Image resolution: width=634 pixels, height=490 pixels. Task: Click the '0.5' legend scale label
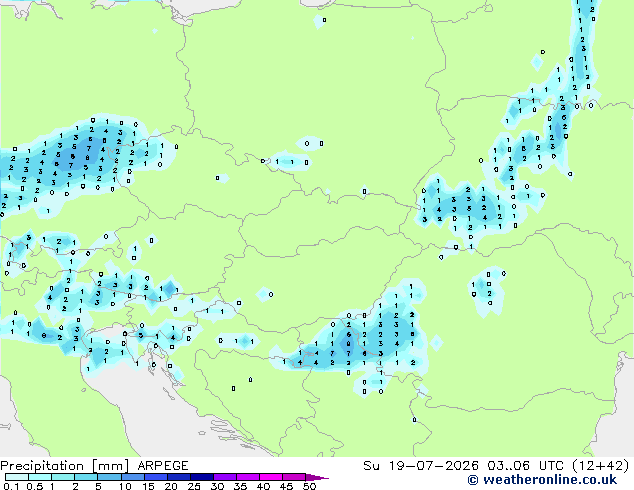34,486
